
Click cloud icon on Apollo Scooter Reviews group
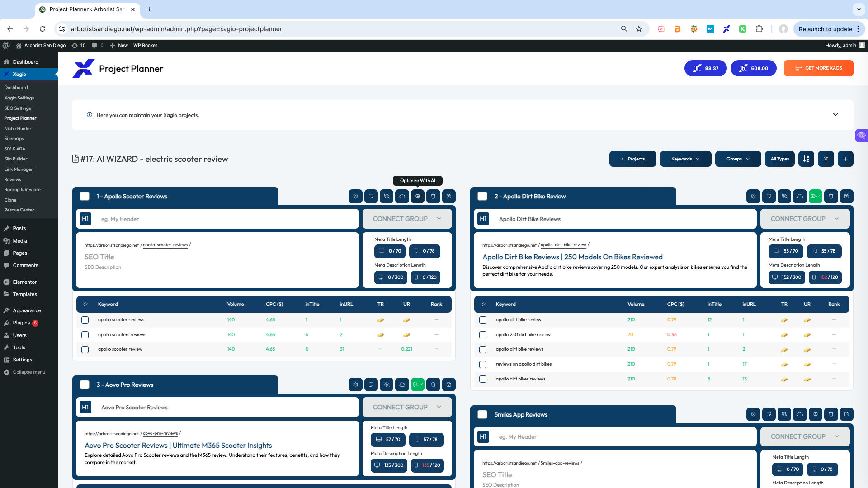[x=402, y=196]
